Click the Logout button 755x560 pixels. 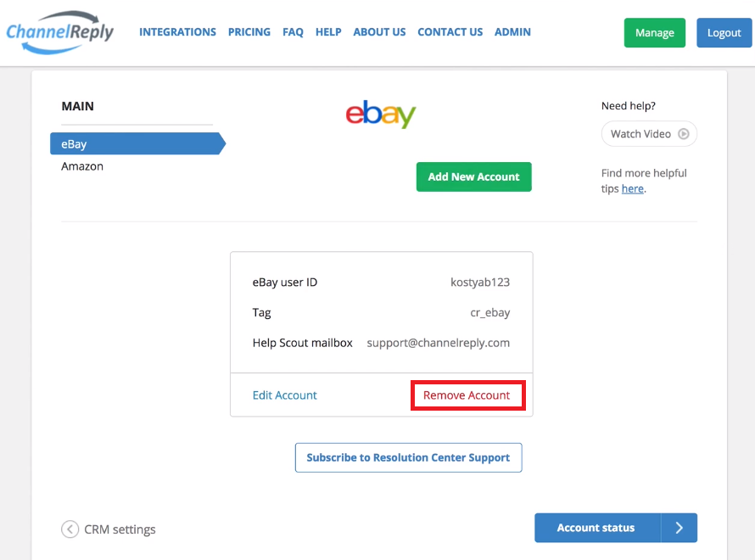pyautogui.click(x=724, y=33)
